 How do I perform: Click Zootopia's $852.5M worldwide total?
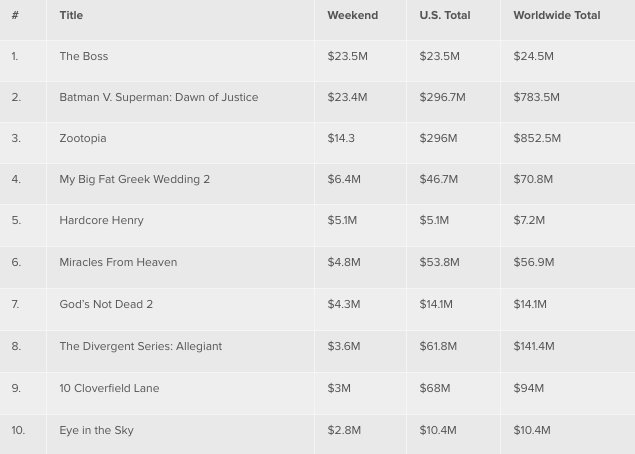click(537, 139)
